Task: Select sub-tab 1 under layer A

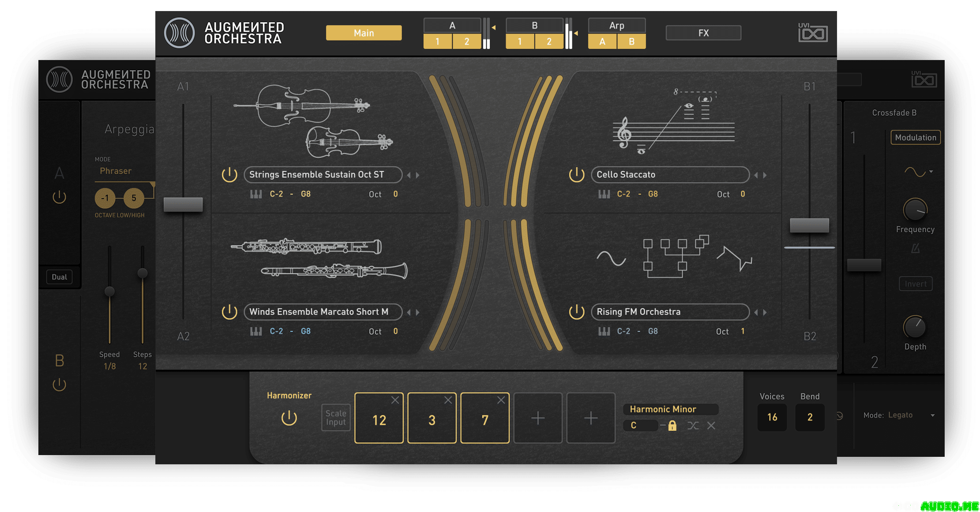Action: 437,41
